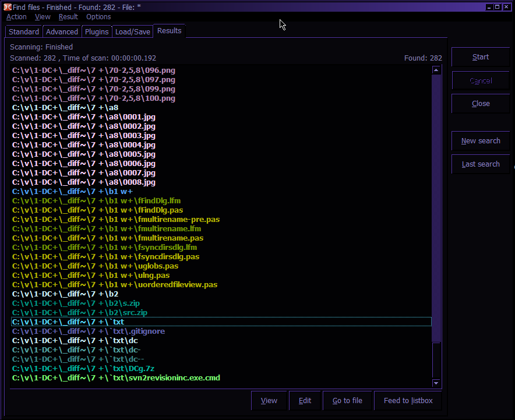Switch to the Plugins tab
The width and height of the screenshot is (515, 420).
[x=97, y=32]
